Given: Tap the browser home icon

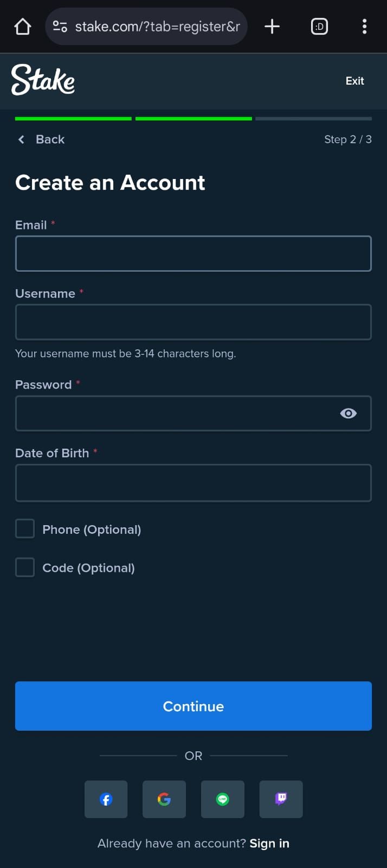Looking at the screenshot, I should [23, 26].
